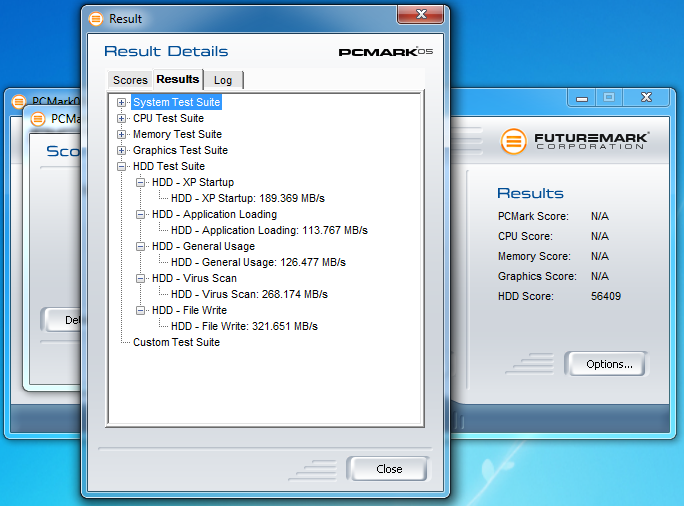Viewport: 684px width, 506px height.
Task: Collapse the HDD - File Write node
Action: [140, 311]
